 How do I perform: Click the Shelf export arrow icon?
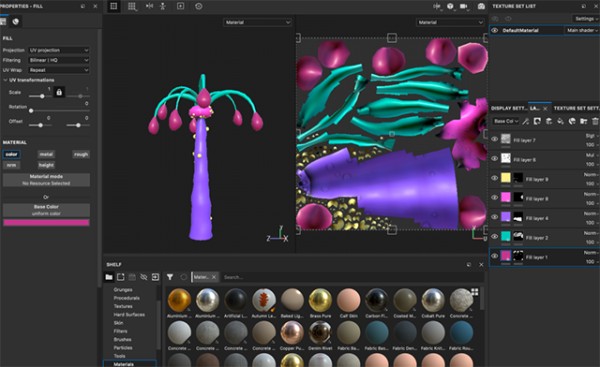pyautogui.click(x=155, y=277)
